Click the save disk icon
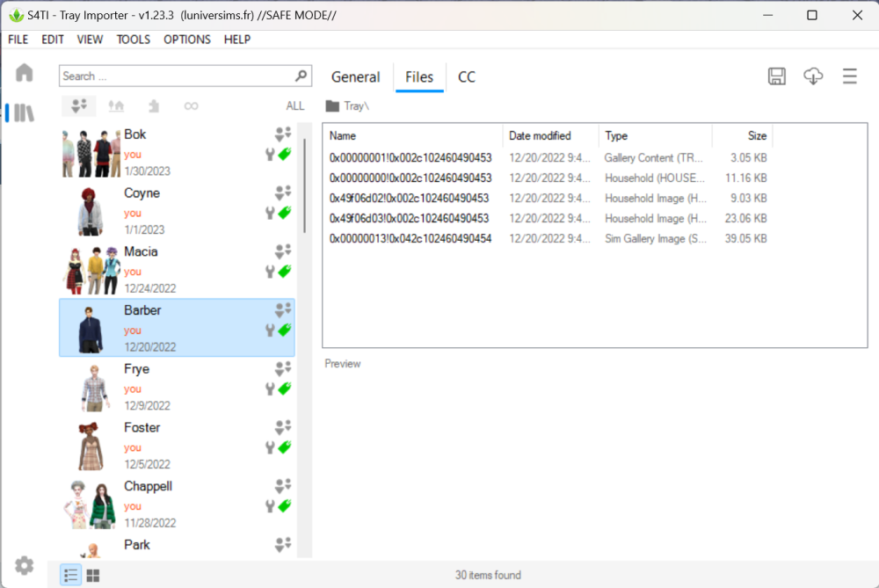Viewport: 879px width, 588px height. tap(776, 76)
